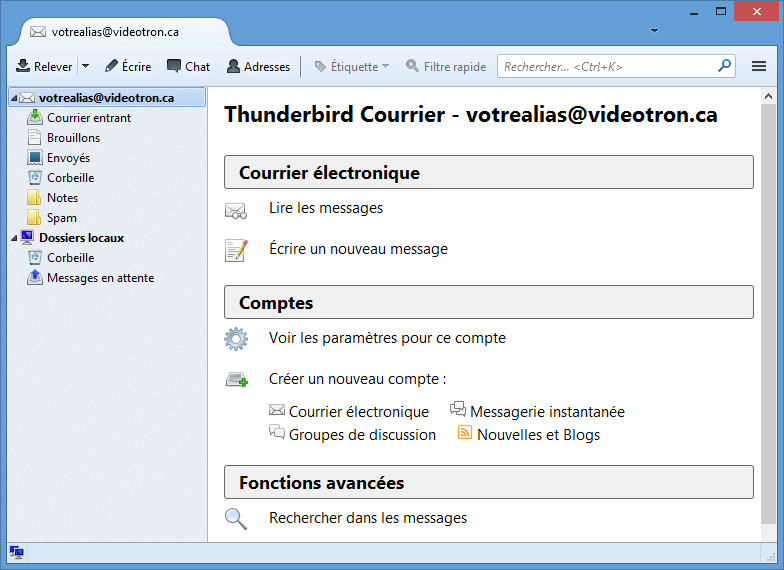The height and width of the screenshot is (570, 784).
Task: Click the Écrire pencil button
Action: coord(128,66)
